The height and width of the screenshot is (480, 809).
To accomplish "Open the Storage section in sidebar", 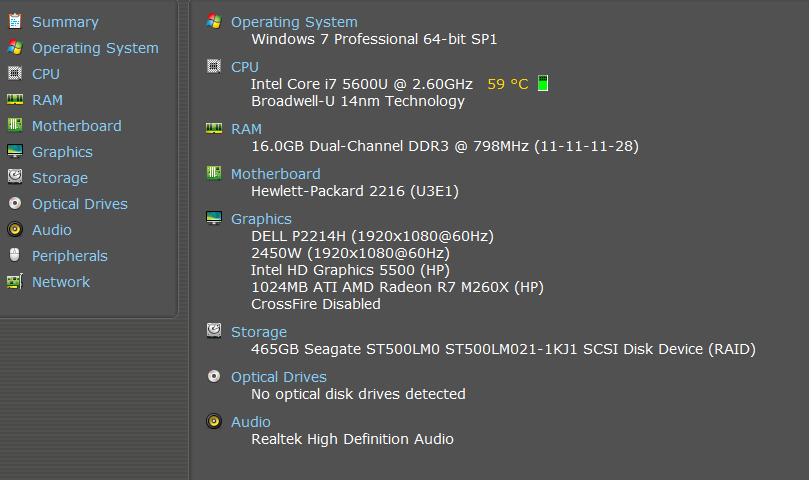I will click(59, 178).
